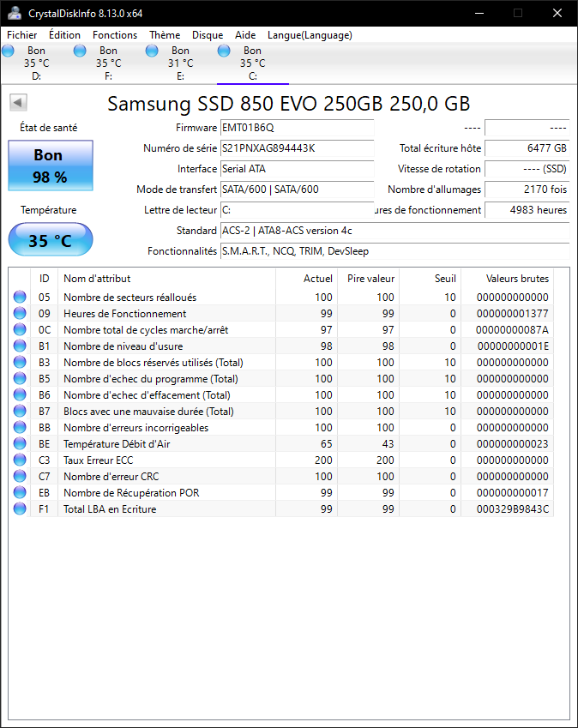The height and width of the screenshot is (728, 578).
Task: Click status orb for attribute BB
Action: (20, 427)
